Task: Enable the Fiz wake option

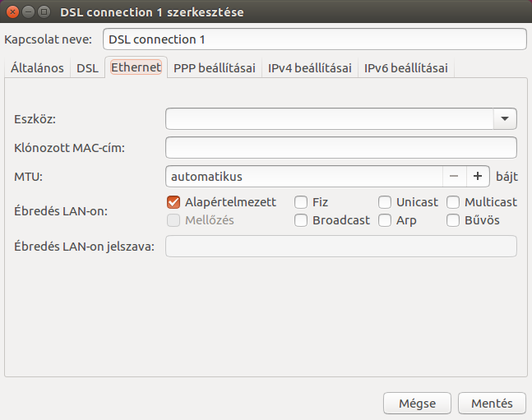Action: 301,202
